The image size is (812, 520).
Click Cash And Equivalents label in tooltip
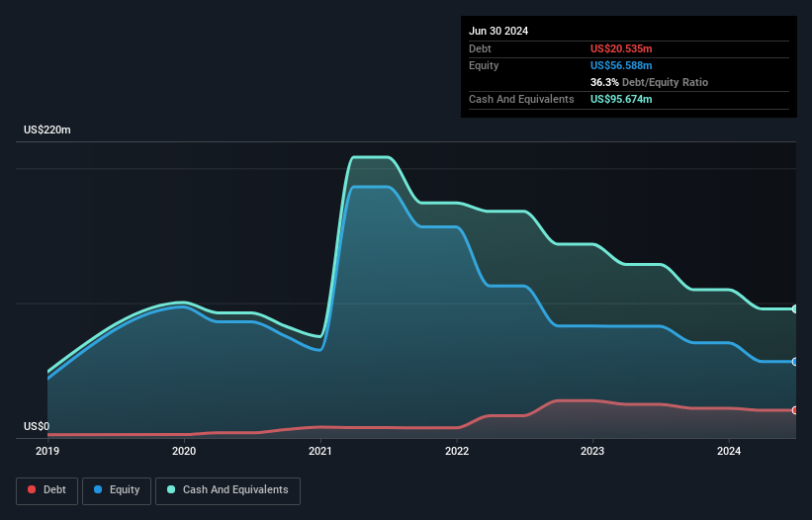[x=521, y=99]
